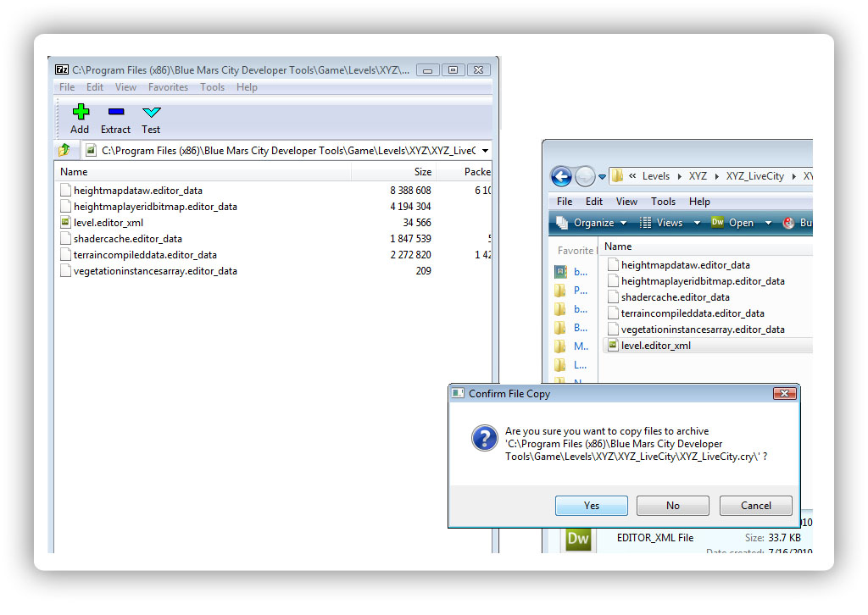Open Explorer recent pages dropdown arrow
This screenshot has width=868, height=615.
click(602, 177)
